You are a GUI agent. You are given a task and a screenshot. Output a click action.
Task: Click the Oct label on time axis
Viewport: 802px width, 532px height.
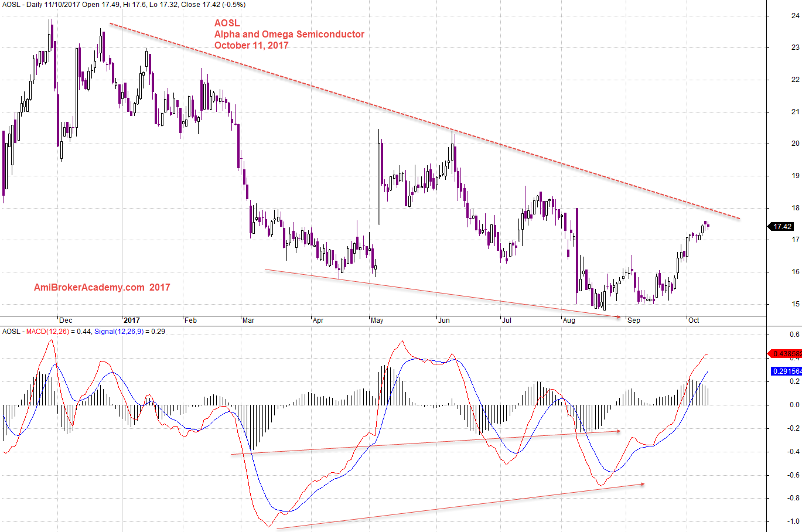point(694,320)
